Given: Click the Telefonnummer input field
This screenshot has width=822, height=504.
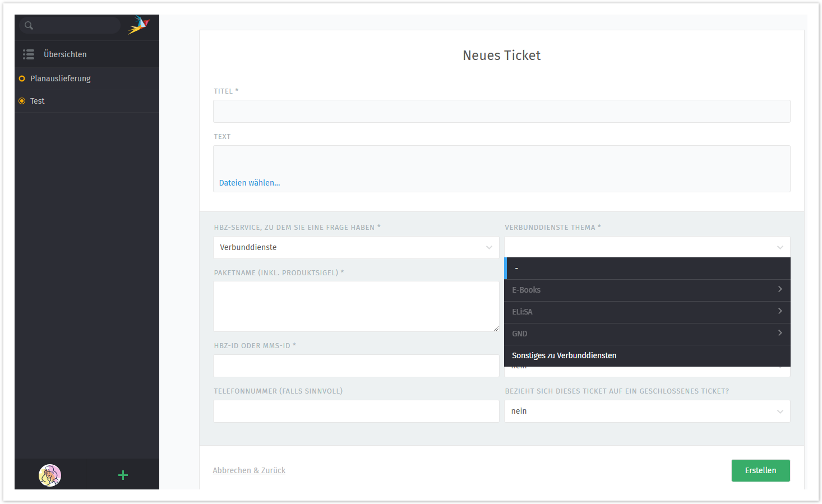Looking at the screenshot, I should (x=356, y=411).
